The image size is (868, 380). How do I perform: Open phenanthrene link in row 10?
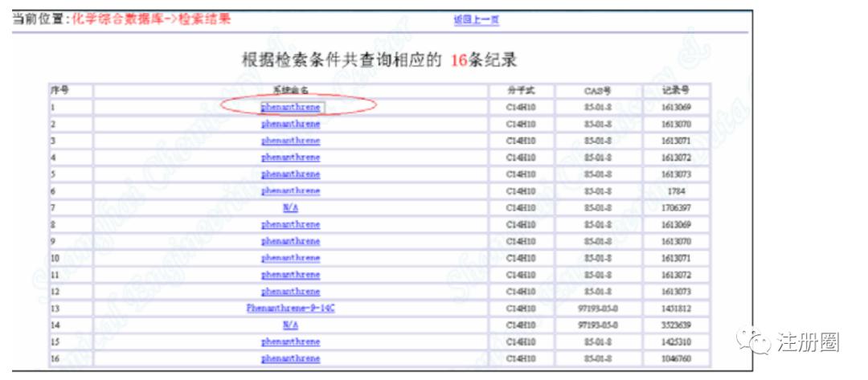(291, 258)
